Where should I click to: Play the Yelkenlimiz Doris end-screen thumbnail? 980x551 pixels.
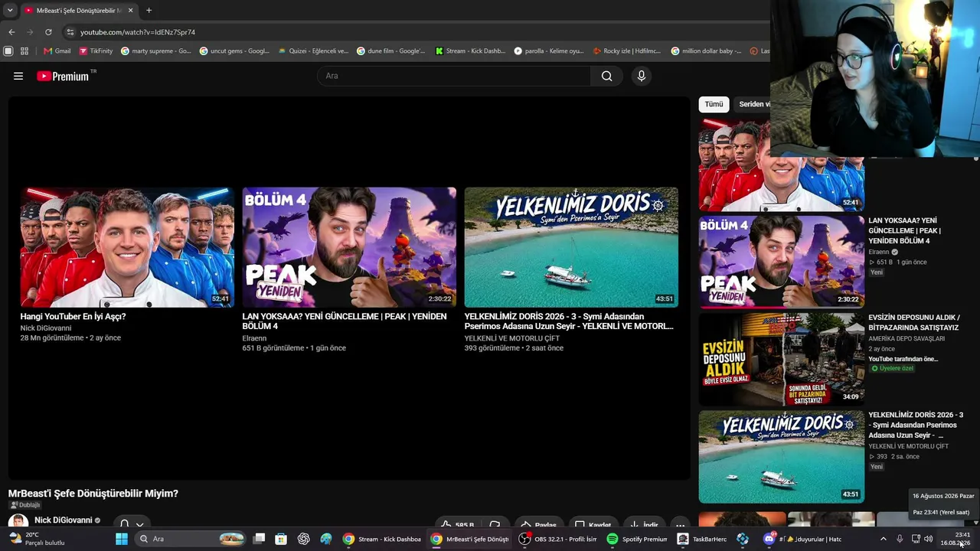571,247
